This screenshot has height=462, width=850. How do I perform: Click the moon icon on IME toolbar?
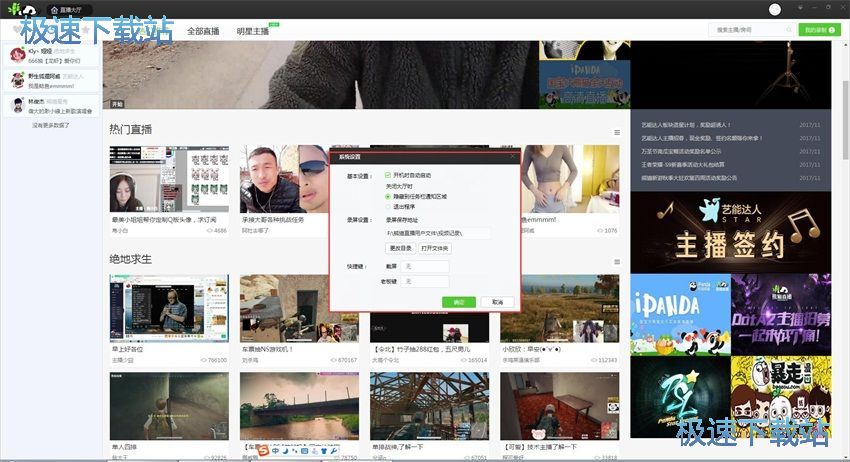(x=285, y=451)
